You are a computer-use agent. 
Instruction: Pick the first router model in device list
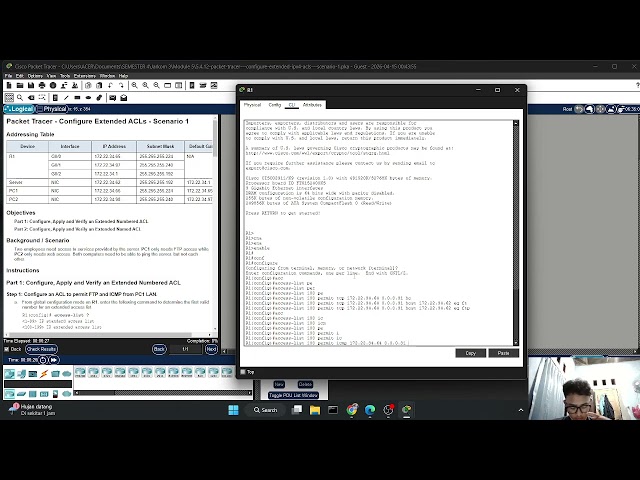80,372
